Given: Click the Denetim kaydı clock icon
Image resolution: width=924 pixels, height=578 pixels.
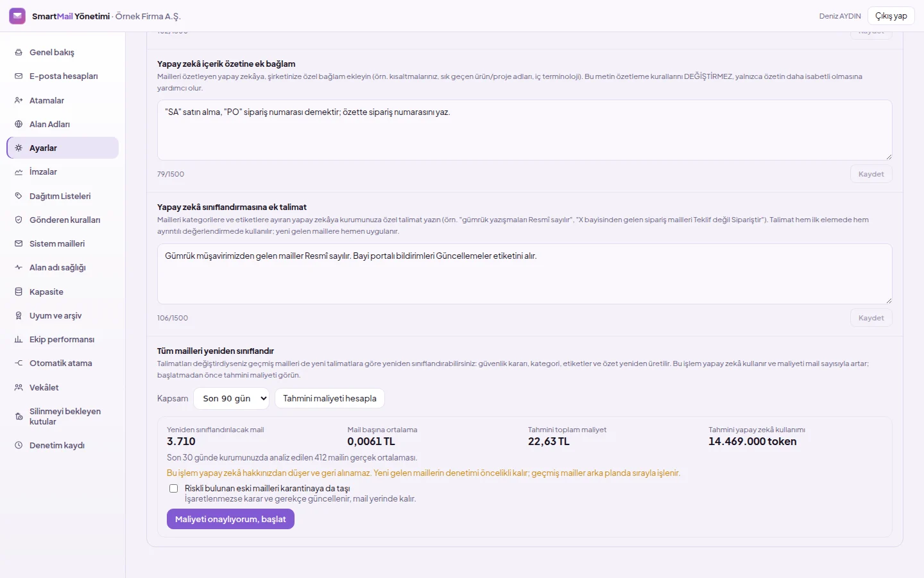Looking at the screenshot, I should click(19, 446).
